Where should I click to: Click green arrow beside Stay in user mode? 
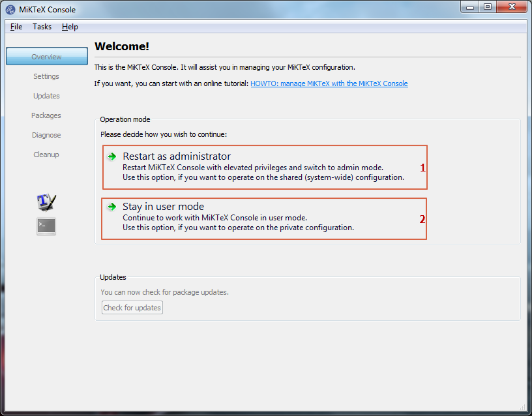pos(112,207)
